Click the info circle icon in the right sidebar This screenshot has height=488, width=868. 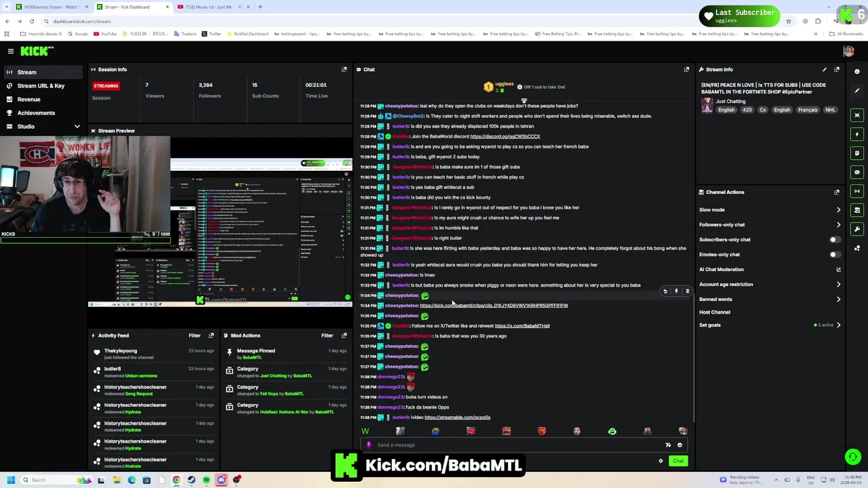coord(857,72)
